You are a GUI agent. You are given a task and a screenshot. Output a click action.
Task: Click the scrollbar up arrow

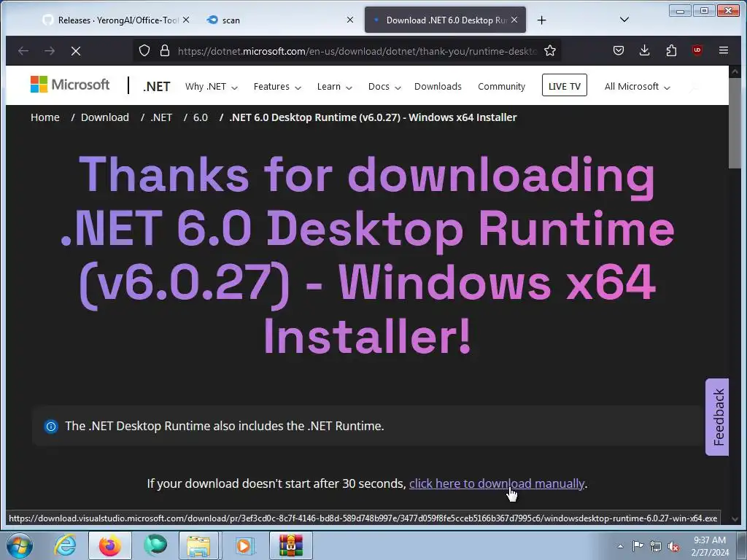pos(735,71)
